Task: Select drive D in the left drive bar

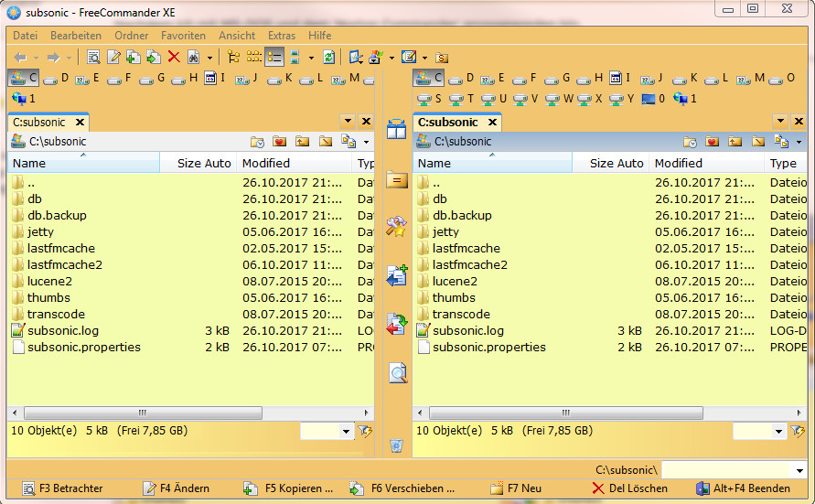Action: (x=56, y=79)
